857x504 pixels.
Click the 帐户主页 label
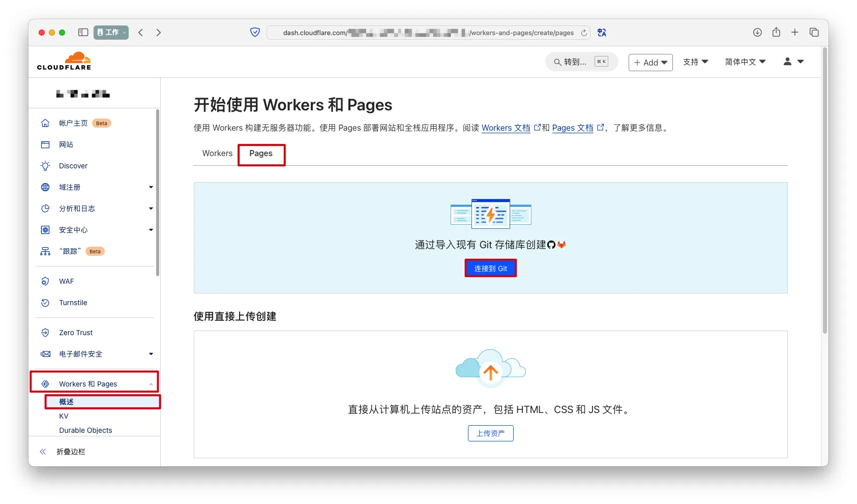(73, 123)
